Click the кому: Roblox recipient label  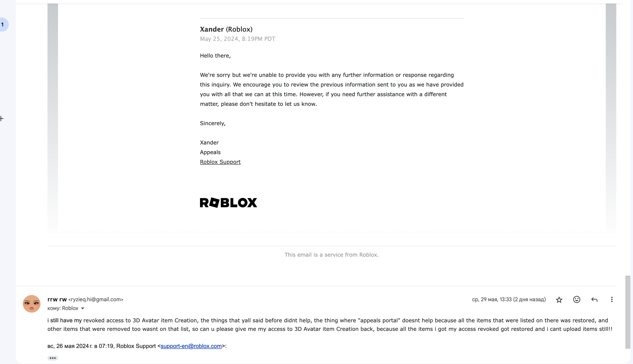[63, 308]
